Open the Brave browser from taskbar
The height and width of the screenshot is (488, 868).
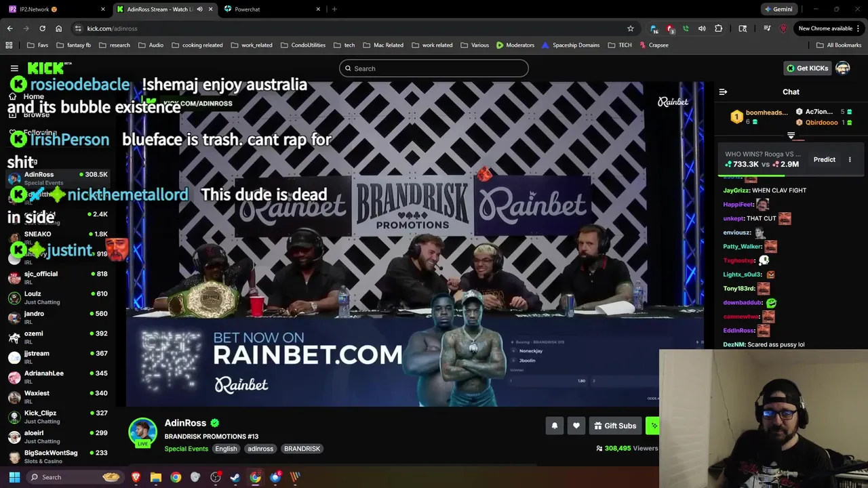pos(136,477)
